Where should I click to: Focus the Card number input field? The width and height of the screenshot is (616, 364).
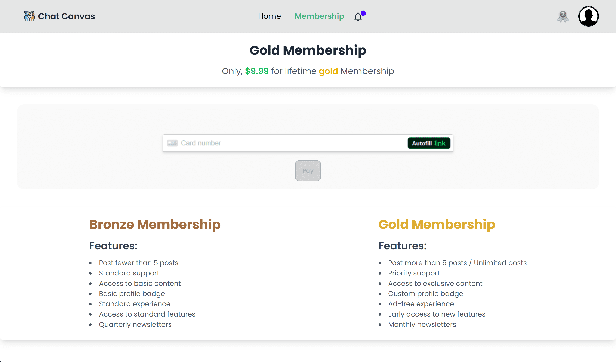tap(308, 143)
